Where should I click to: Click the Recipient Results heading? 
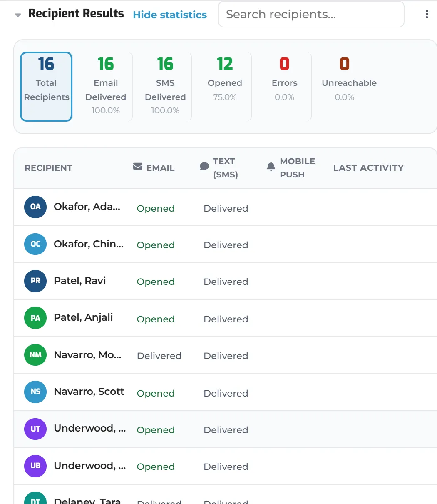coord(76,14)
